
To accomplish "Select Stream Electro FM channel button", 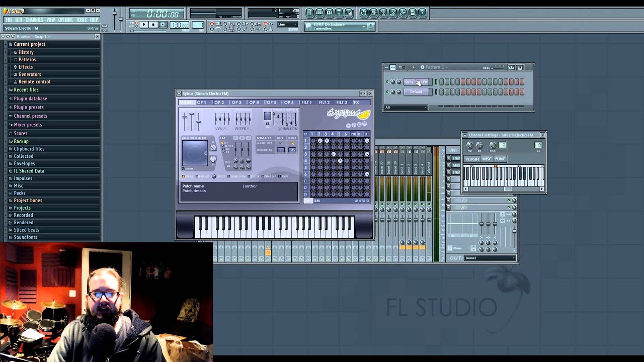I will 417,82.
